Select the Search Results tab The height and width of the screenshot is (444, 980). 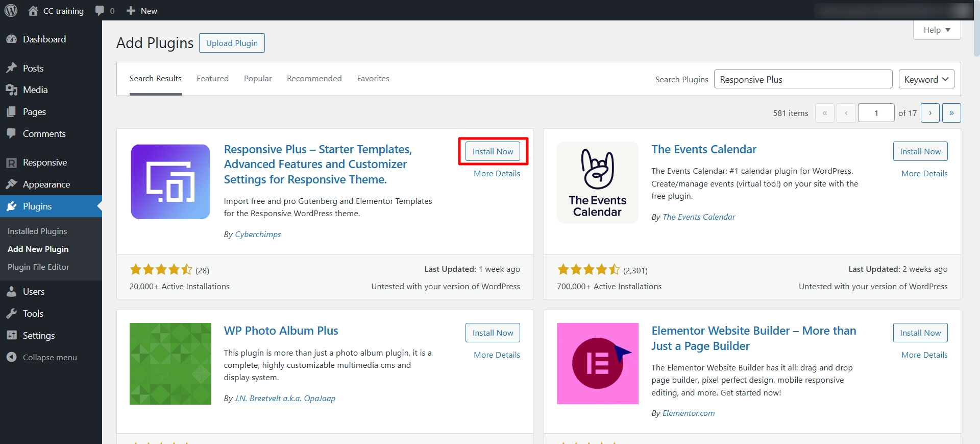156,79
